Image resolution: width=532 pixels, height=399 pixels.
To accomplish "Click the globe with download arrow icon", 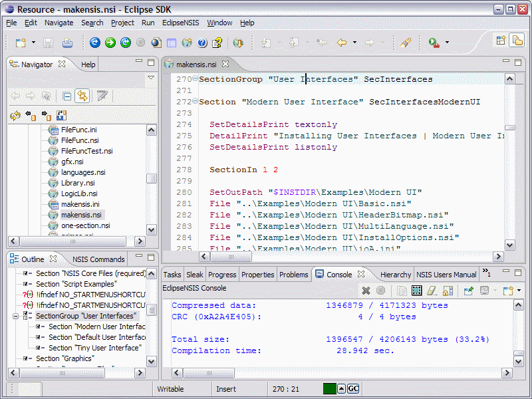I will click(x=238, y=43).
